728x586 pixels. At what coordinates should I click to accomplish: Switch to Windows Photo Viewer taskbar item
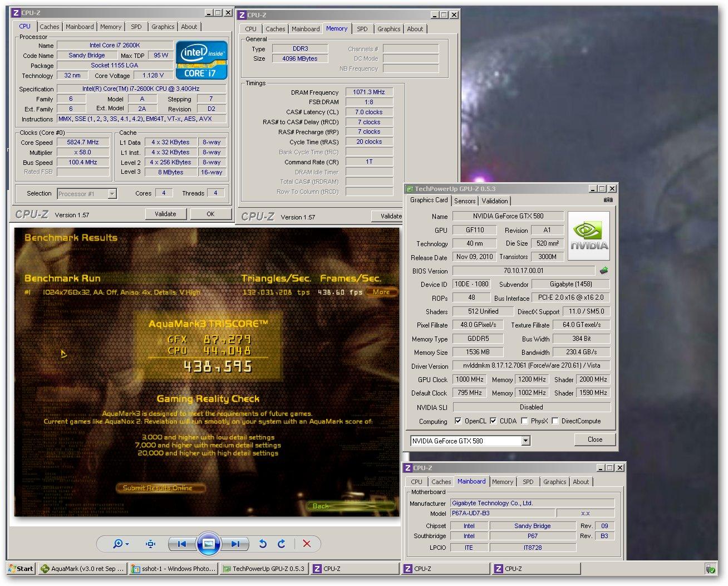tap(174, 569)
